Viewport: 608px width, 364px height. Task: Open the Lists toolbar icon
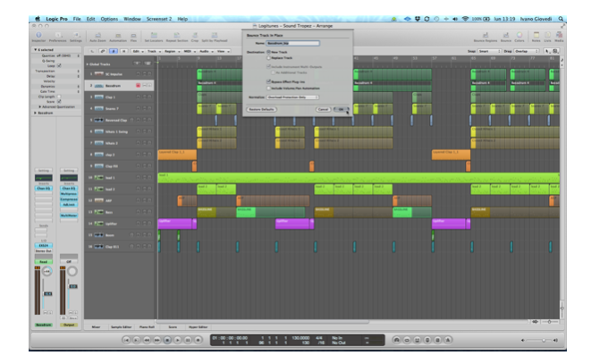tap(547, 37)
